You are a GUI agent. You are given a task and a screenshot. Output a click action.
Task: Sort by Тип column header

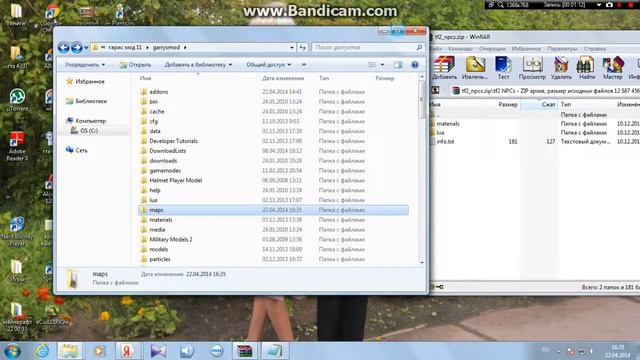point(324,78)
